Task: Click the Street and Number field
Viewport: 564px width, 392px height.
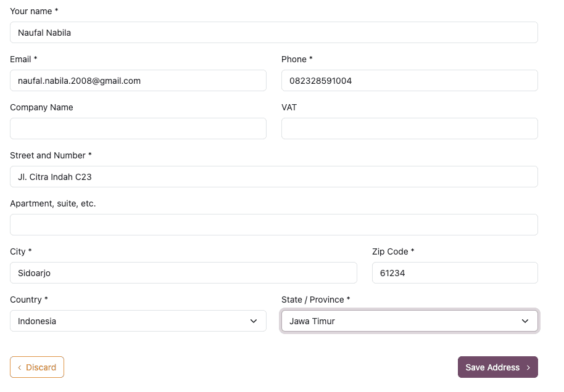Action: point(273,177)
